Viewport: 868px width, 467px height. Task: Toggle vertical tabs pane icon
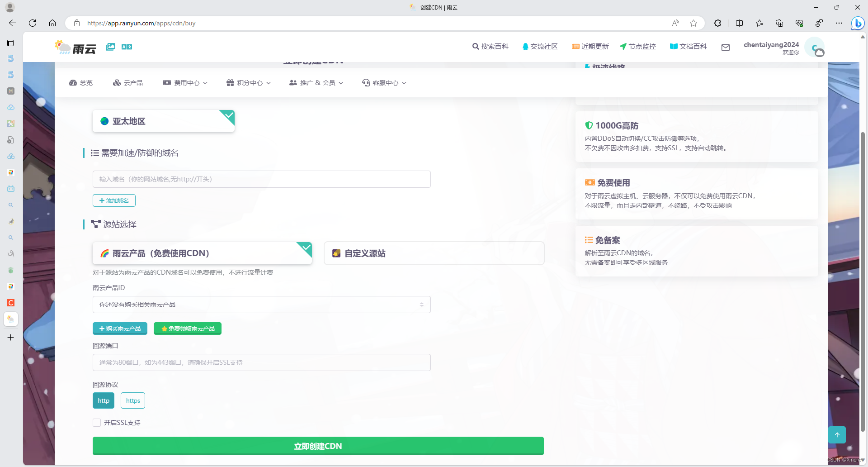point(10,43)
